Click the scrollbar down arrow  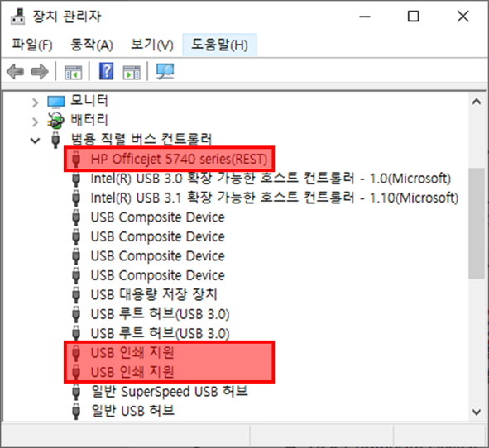[x=477, y=412]
